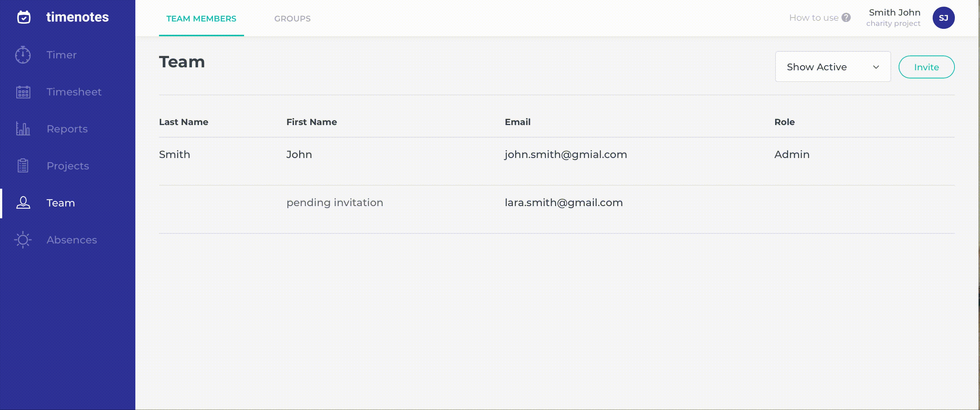The width and height of the screenshot is (980, 410).
Task: Click the timenotes calendar logo icon
Action: (24, 17)
